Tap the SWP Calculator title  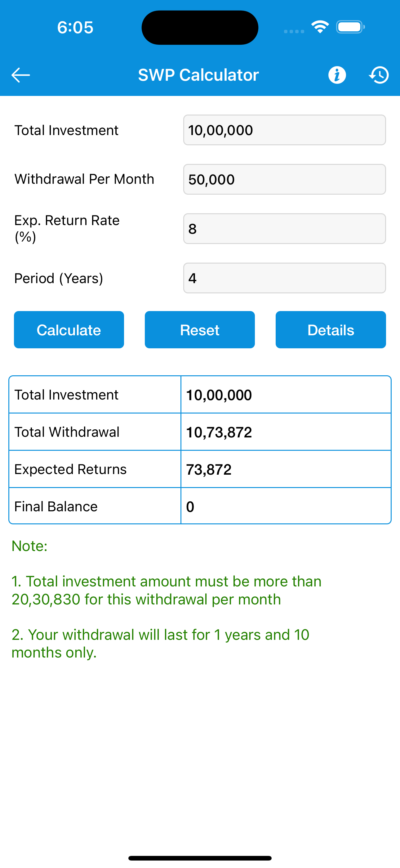(198, 75)
